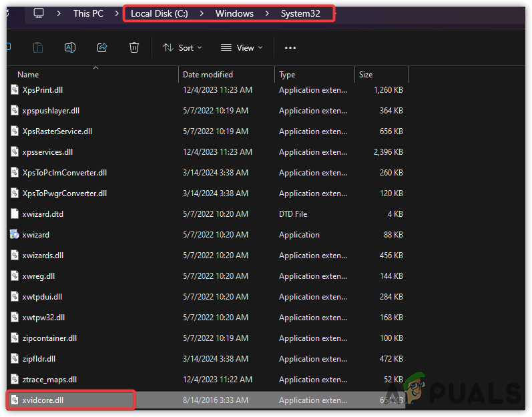532x417 pixels.
Task: Select xwizards.dll file name
Action: [x=43, y=256]
